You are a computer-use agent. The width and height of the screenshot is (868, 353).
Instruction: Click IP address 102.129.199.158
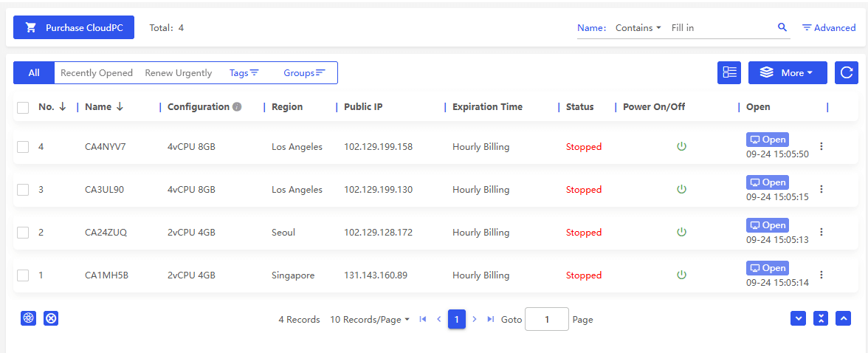[x=379, y=147]
